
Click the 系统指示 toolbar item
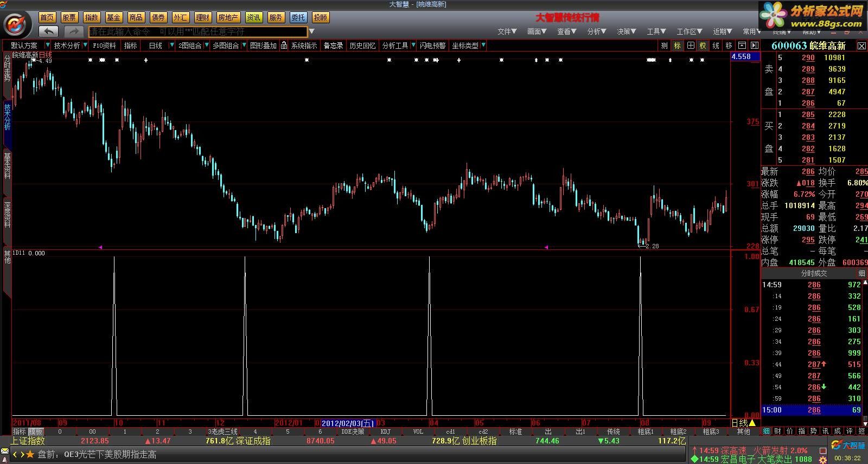pos(304,46)
